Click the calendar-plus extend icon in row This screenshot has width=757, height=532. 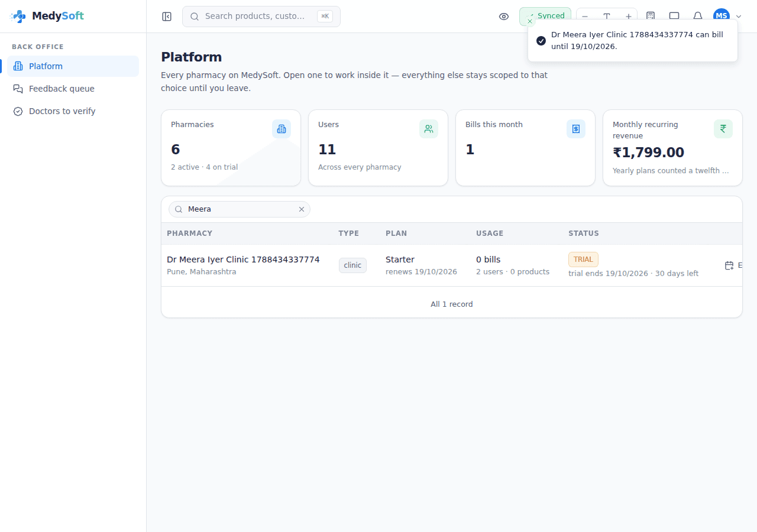[x=729, y=265]
